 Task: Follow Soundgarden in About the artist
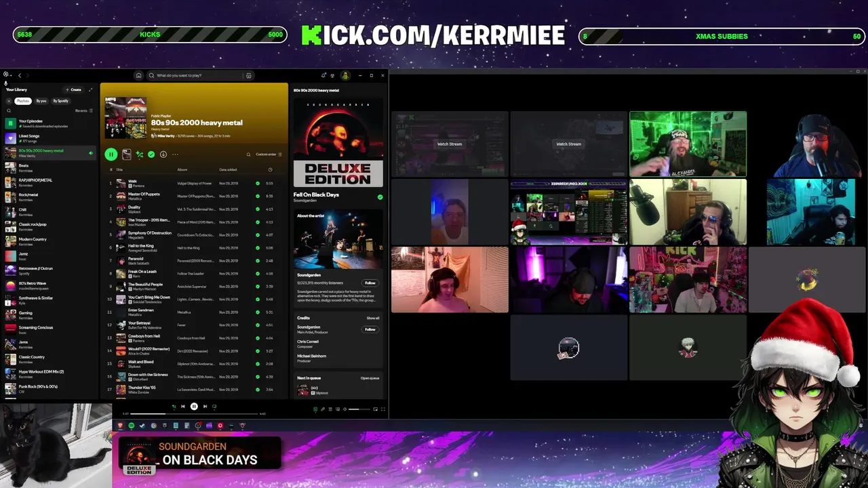tap(370, 283)
